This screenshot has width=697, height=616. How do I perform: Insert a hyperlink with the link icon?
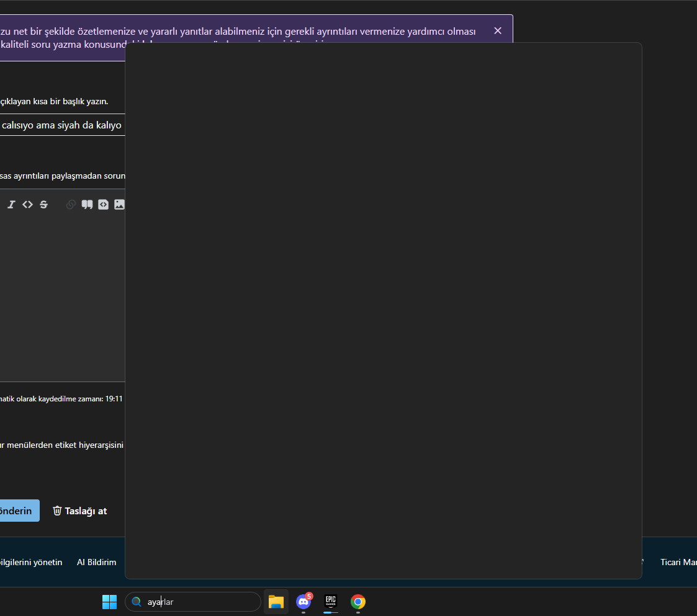pos(71,205)
